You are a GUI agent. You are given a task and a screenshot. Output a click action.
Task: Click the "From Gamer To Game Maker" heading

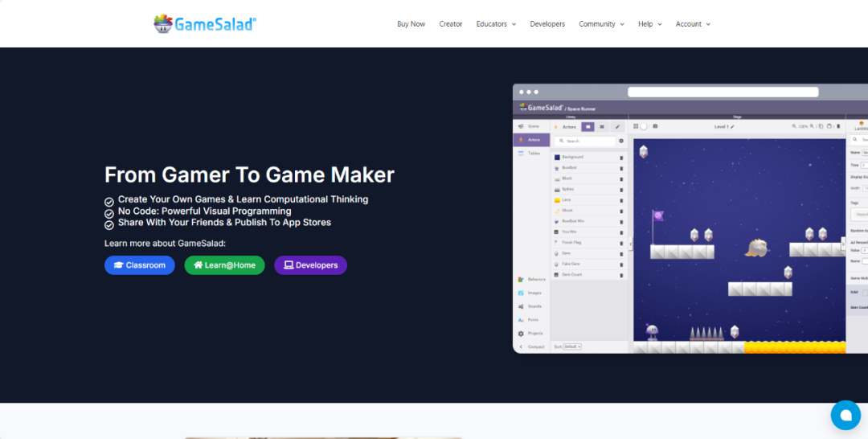(249, 174)
